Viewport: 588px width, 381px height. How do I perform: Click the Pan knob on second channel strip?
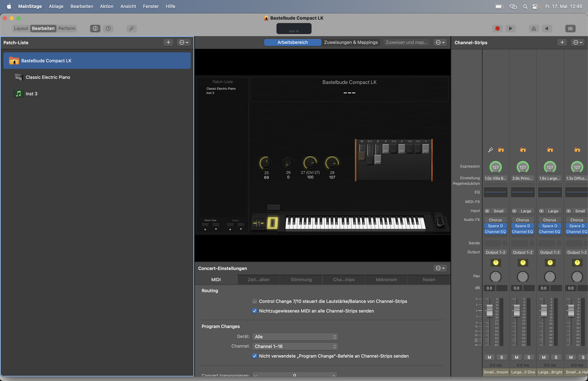click(523, 277)
